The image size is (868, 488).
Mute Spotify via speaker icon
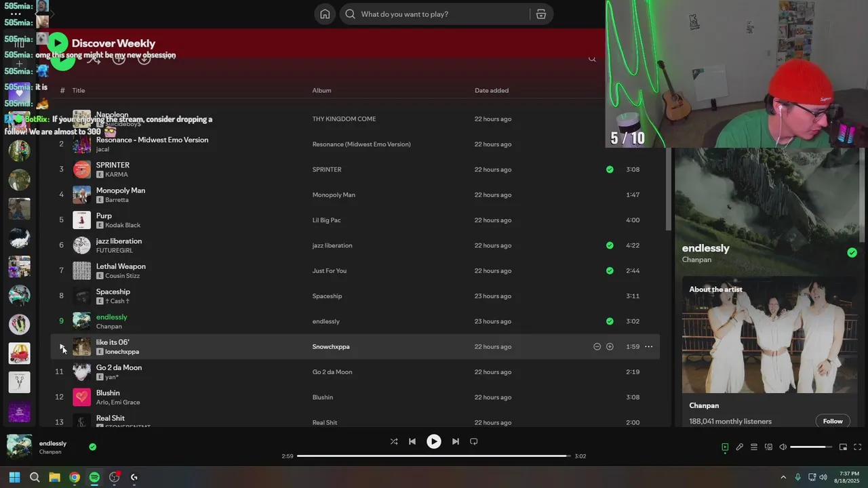[783, 447]
